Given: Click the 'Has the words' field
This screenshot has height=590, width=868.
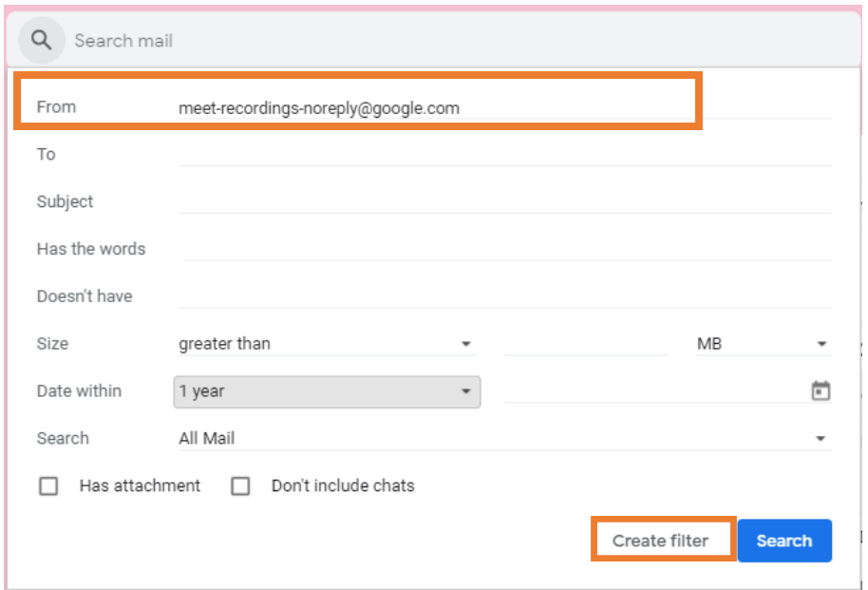Looking at the screenshot, I should pos(427,249).
